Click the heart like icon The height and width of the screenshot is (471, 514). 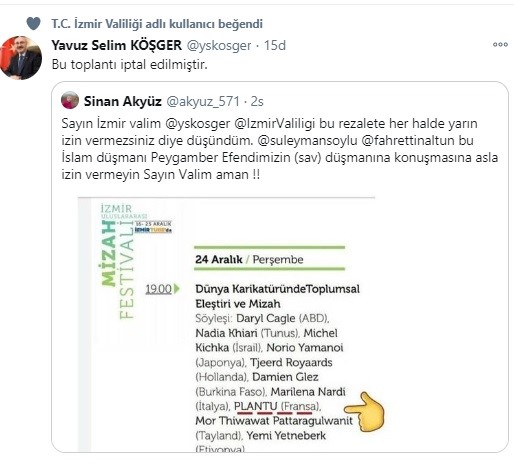tap(33, 24)
